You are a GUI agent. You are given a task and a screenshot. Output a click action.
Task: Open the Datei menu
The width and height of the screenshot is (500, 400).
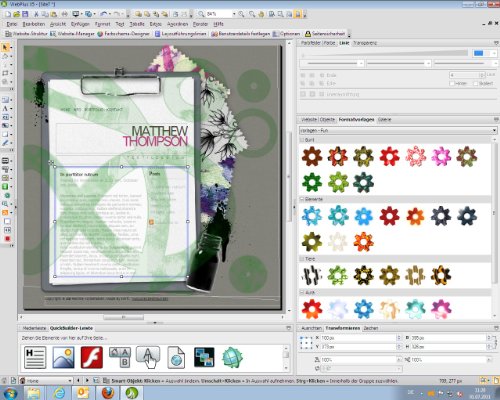point(12,24)
